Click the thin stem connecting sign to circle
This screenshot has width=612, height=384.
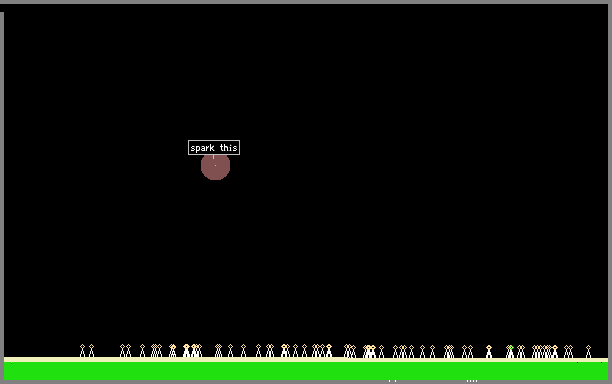click(213, 156)
